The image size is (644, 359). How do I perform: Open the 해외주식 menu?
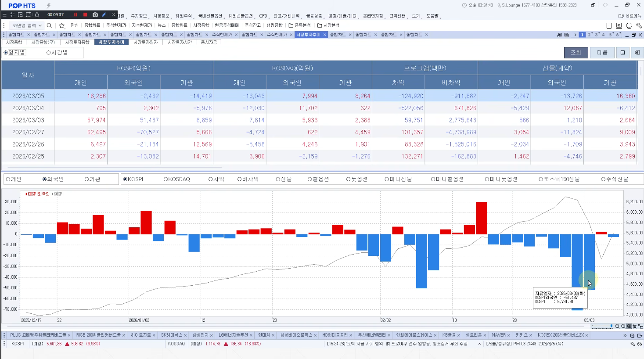pos(183,16)
